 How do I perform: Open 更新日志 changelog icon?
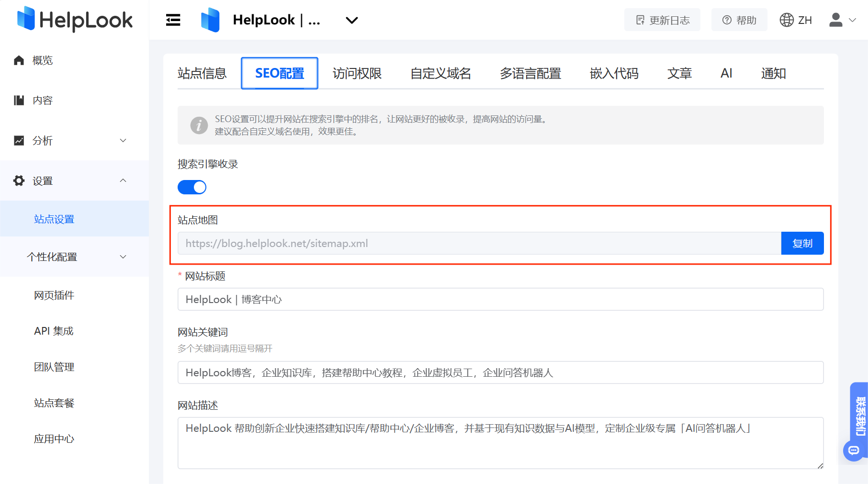coord(640,20)
